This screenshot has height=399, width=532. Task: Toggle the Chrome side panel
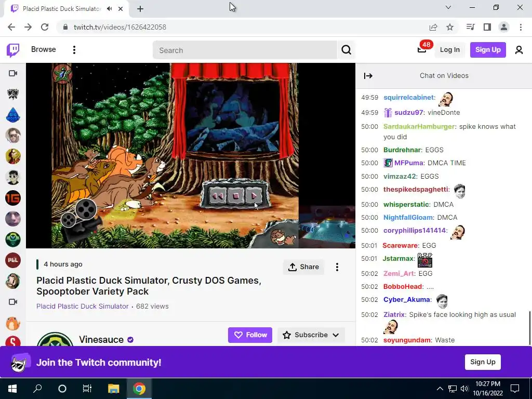click(487, 27)
